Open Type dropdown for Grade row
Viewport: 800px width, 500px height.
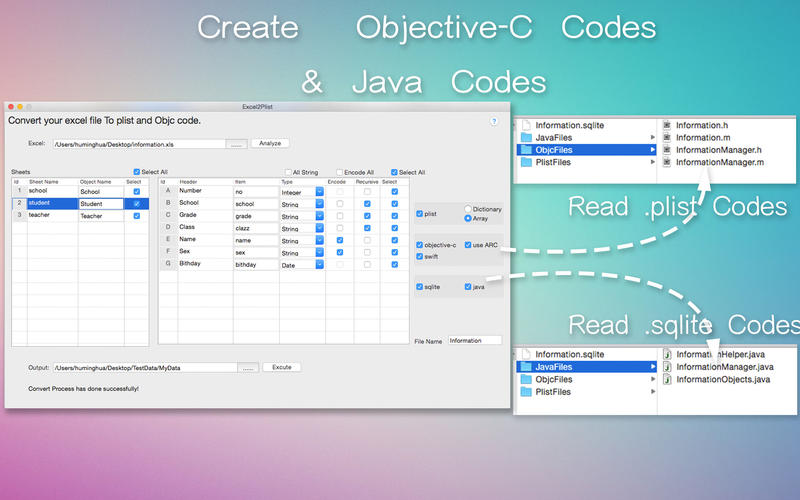click(319, 216)
